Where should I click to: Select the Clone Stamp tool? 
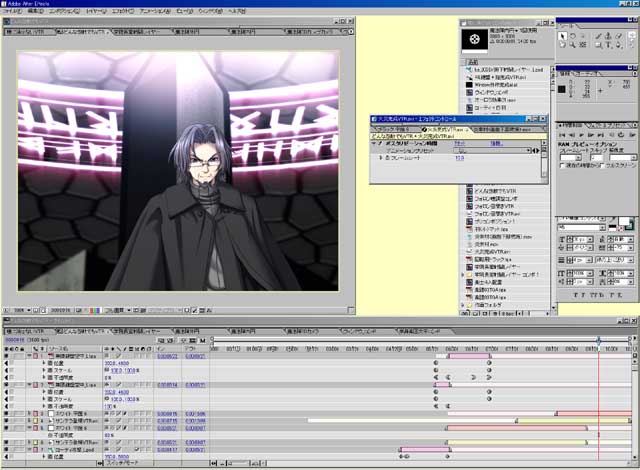pos(608,36)
